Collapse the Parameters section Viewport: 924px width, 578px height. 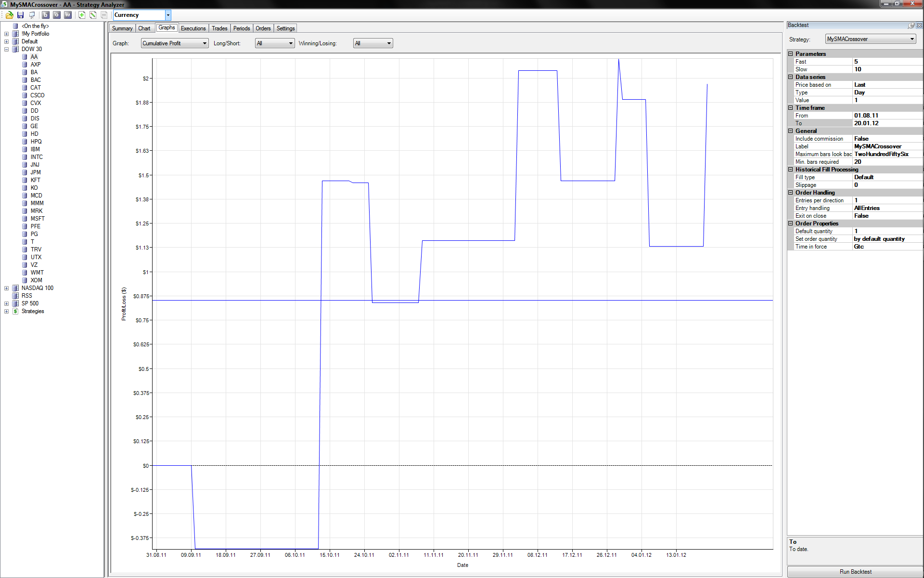point(791,54)
